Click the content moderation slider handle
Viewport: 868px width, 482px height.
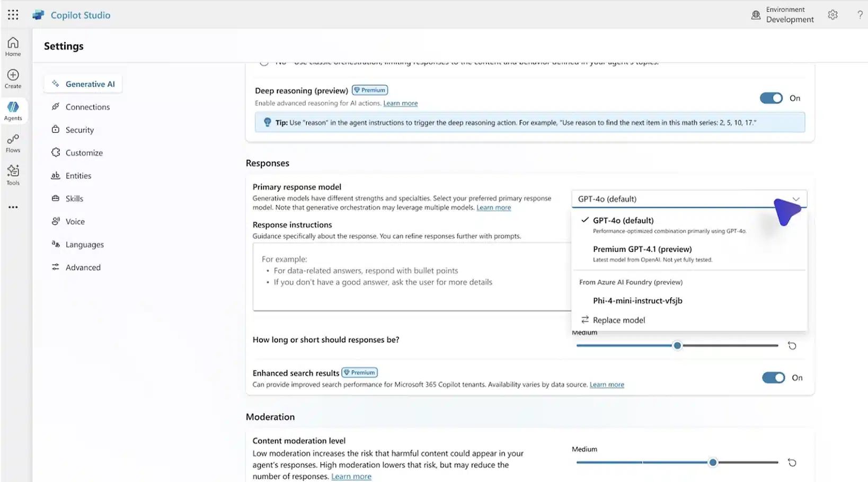(x=713, y=462)
